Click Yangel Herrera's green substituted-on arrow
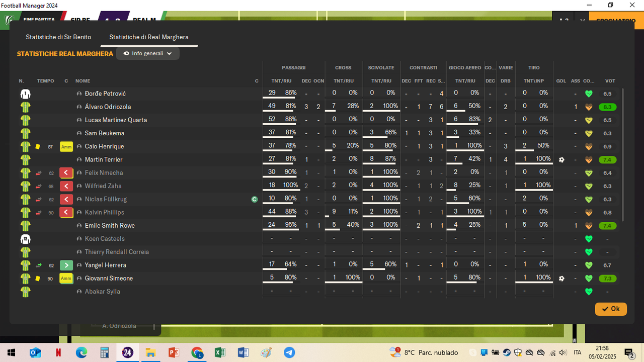This screenshot has width=644, height=362. point(66,265)
